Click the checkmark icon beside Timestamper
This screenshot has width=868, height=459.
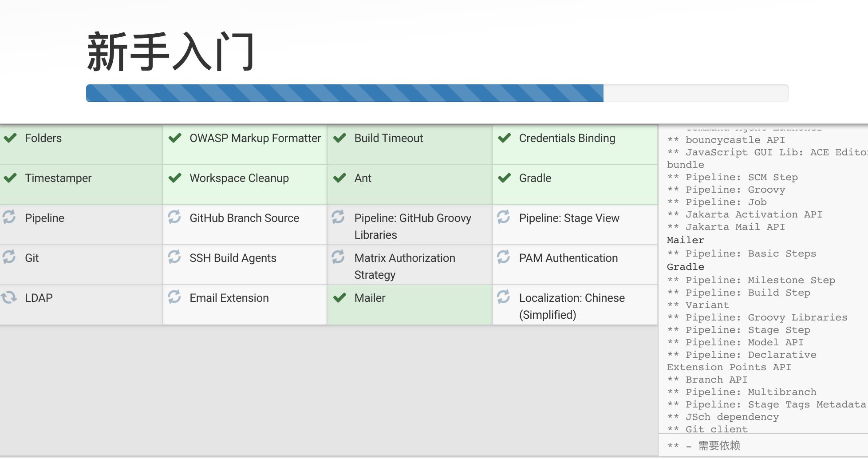point(10,178)
